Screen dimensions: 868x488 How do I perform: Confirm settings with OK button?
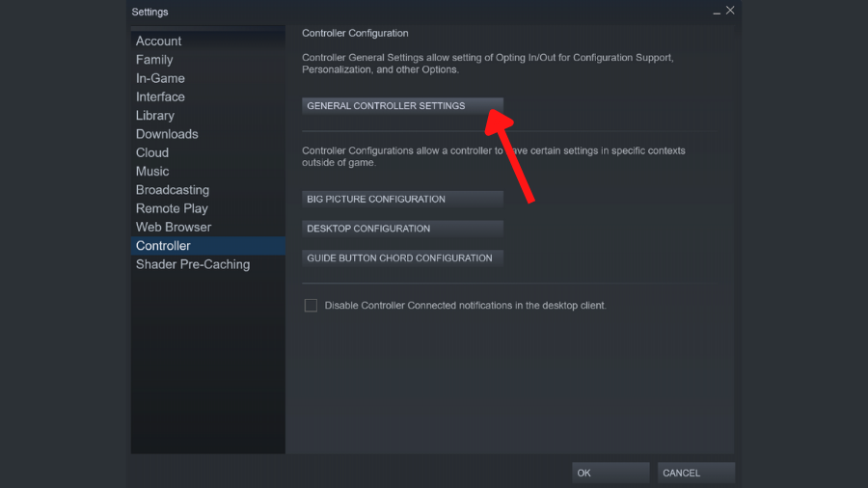pyautogui.click(x=610, y=474)
